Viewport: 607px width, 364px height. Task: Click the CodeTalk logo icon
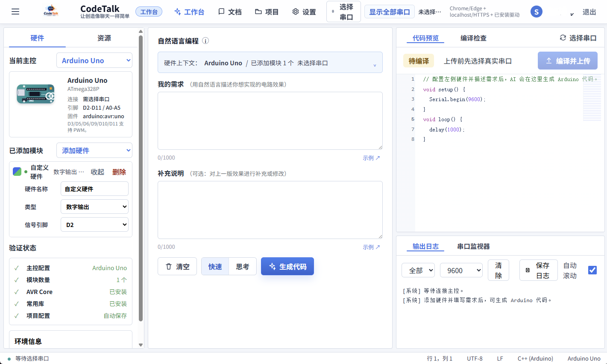click(x=51, y=11)
